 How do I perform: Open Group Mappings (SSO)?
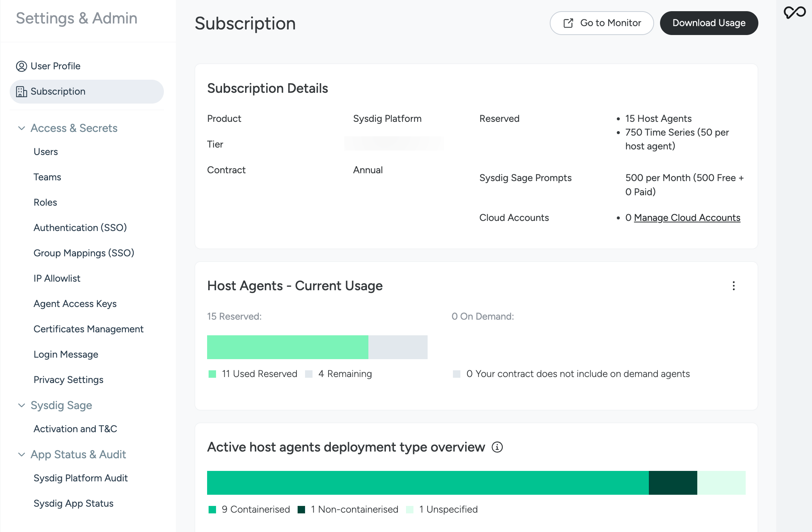tap(84, 253)
